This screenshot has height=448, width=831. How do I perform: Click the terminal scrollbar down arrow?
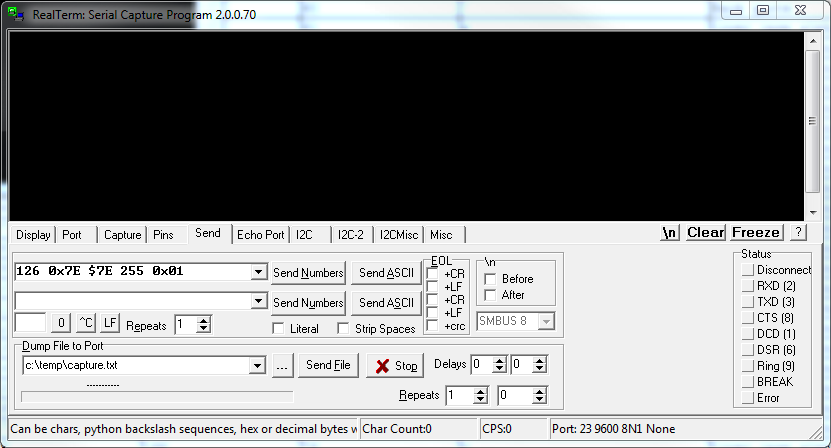813,213
